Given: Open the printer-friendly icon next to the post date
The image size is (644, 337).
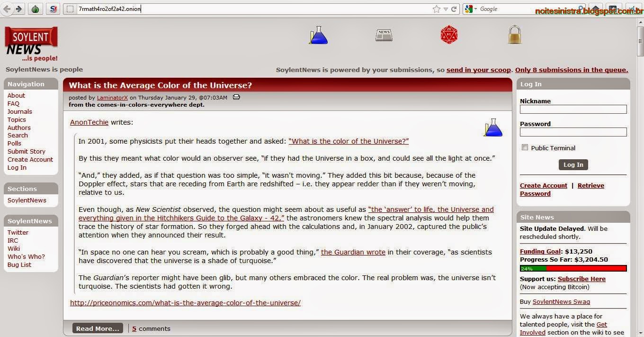Looking at the screenshot, I should pos(236,97).
